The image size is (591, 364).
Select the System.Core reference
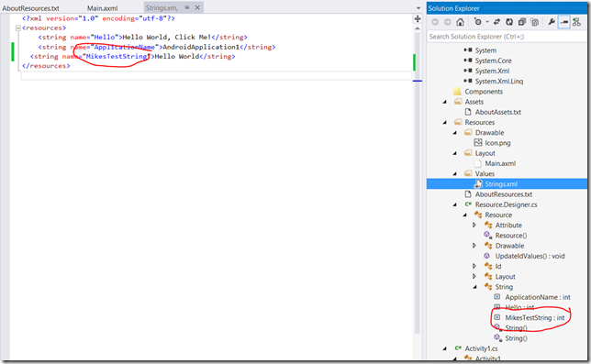click(x=493, y=61)
